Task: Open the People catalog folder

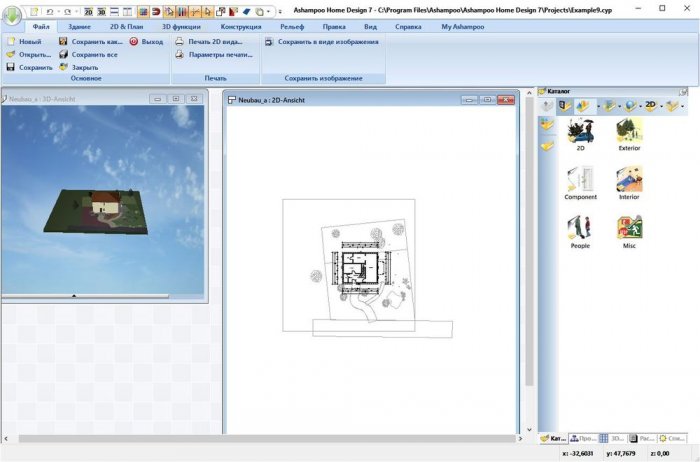Action: coord(580,229)
